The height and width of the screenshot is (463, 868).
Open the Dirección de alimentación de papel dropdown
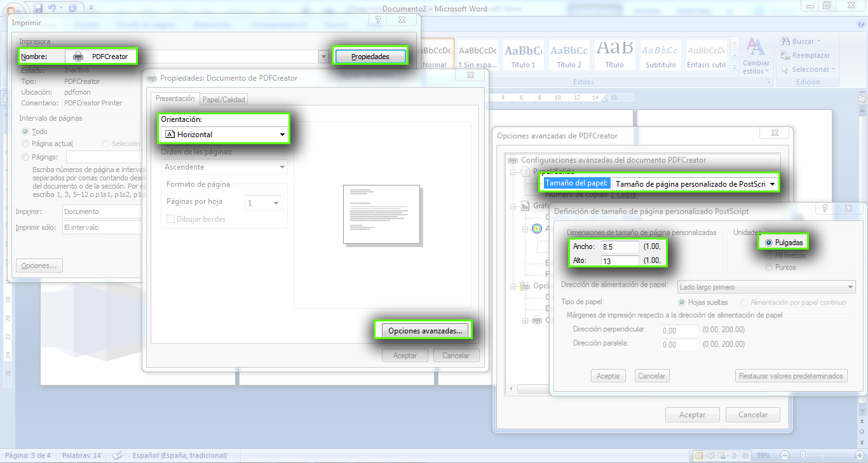point(766,287)
